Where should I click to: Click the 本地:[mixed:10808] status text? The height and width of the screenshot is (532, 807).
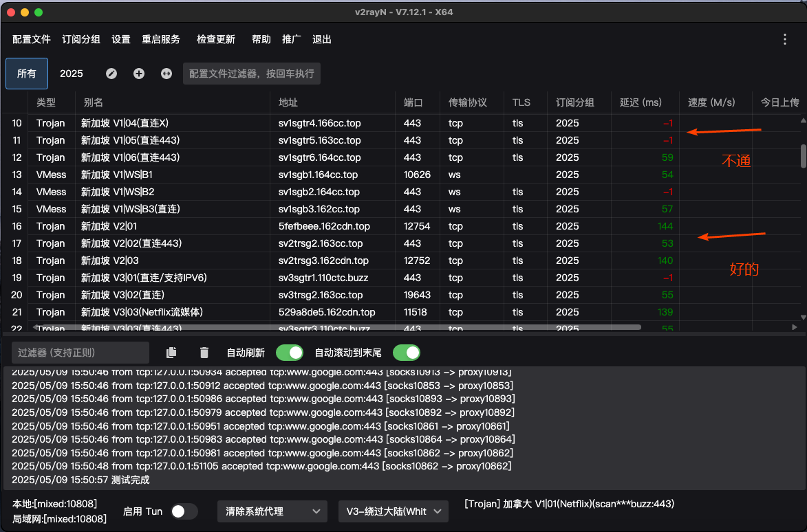(x=54, y=504)
